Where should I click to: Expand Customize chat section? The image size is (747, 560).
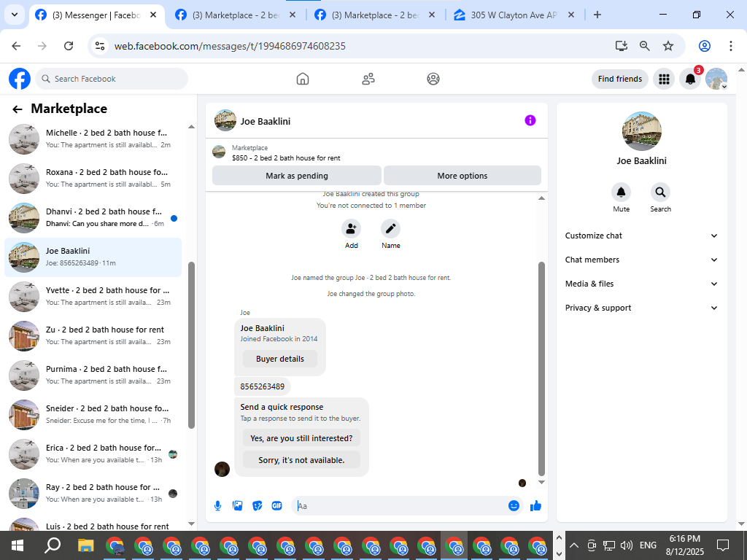641,236
